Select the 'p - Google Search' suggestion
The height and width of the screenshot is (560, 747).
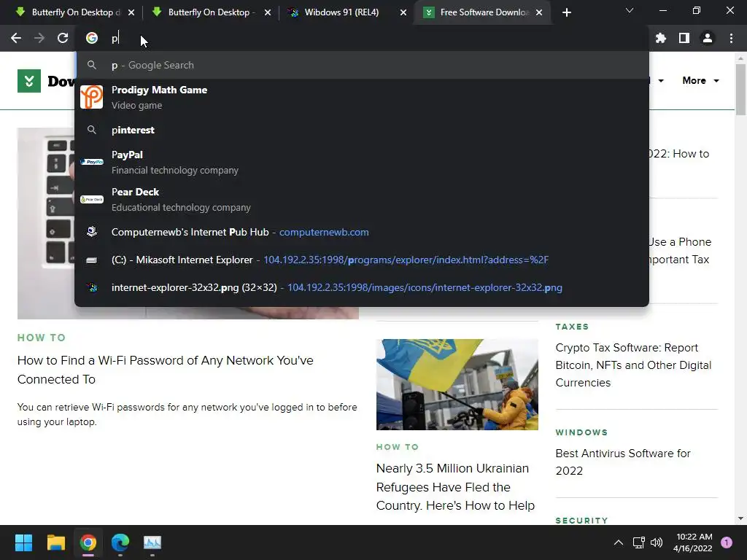coord(362,65)
